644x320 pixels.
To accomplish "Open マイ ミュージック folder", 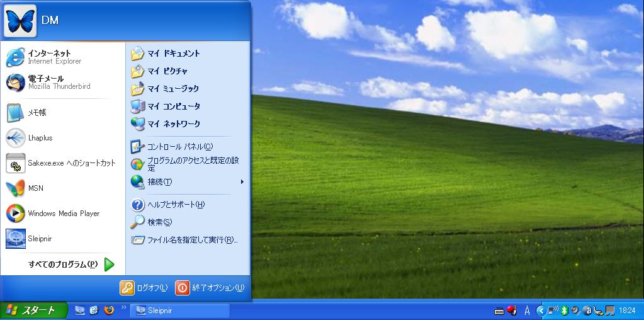I will [x=188, y=89].
